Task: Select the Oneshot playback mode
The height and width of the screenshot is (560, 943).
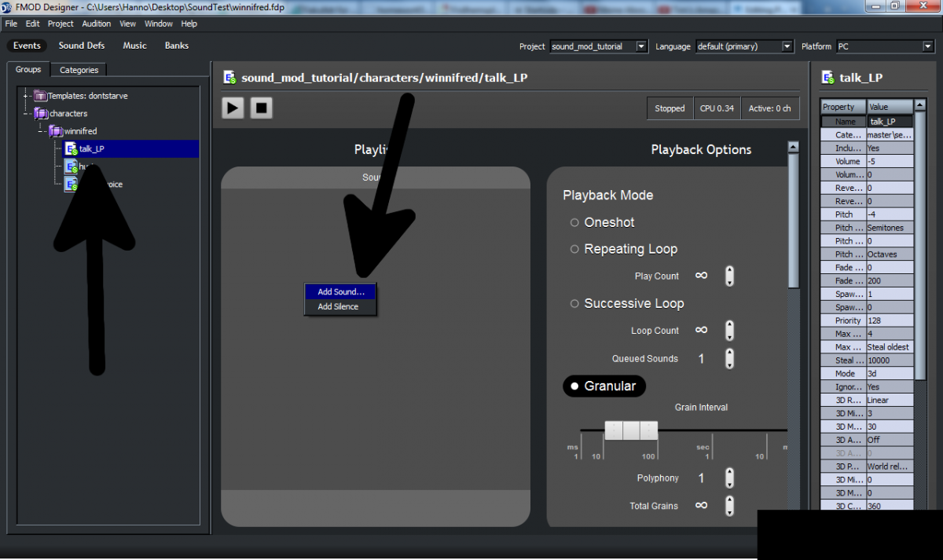Action: [x=574, y=223]
